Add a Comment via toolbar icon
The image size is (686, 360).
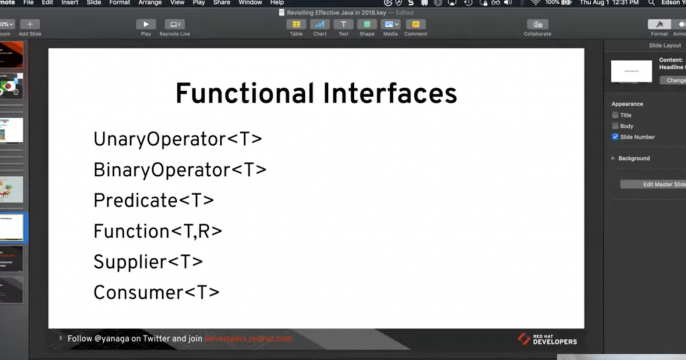[x=416, y=24]
